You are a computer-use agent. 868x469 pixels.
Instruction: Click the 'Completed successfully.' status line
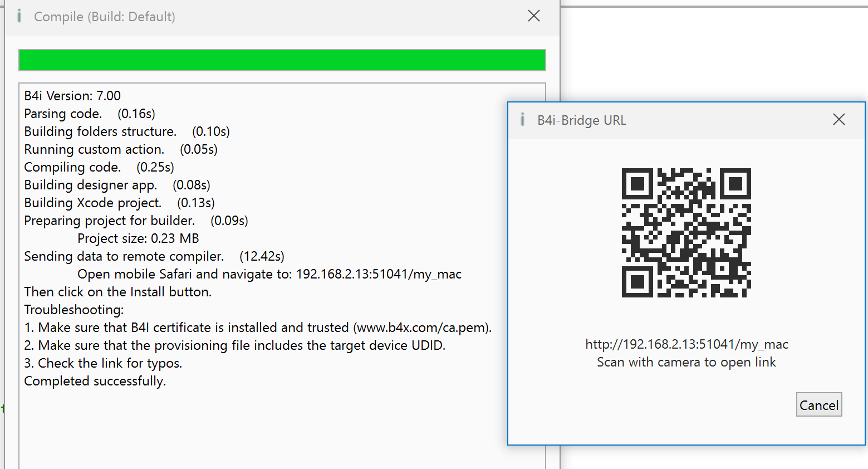click(95, 381)
